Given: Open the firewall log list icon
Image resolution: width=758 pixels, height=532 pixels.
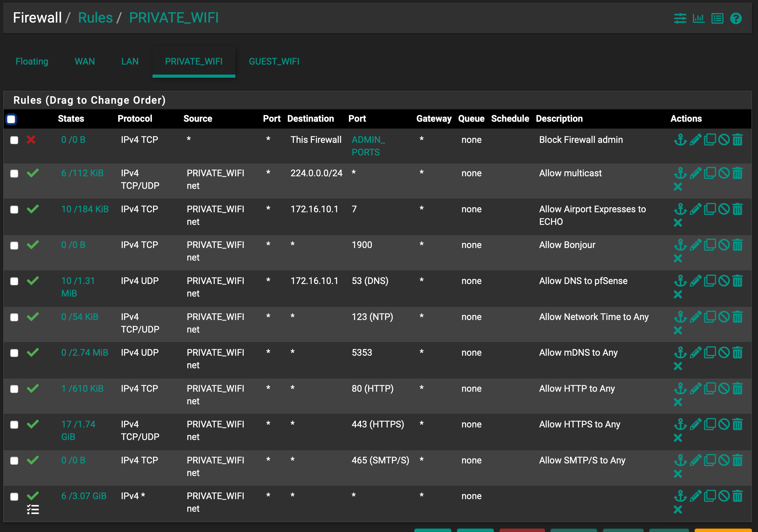Looking at the screenshot, I should click(717, 18).
